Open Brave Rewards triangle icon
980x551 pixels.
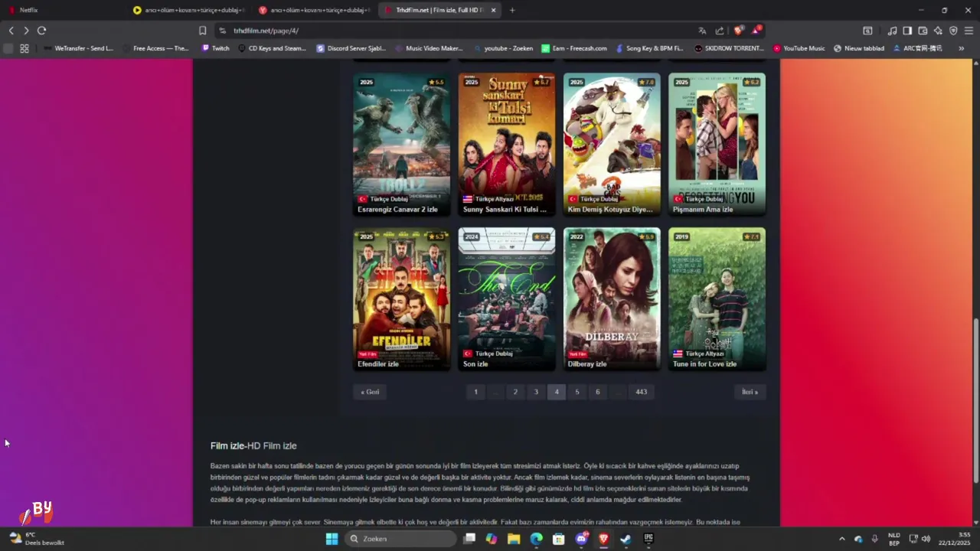click(x=756, y=31)
